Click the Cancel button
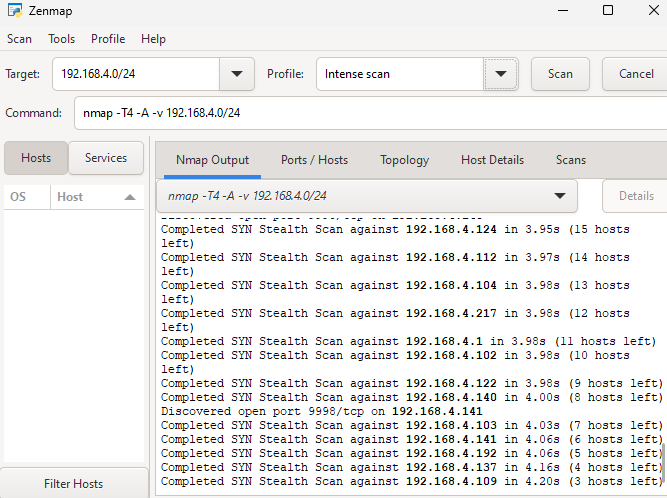667x498 pixels. pyautogui.click(x=636, y=74)
